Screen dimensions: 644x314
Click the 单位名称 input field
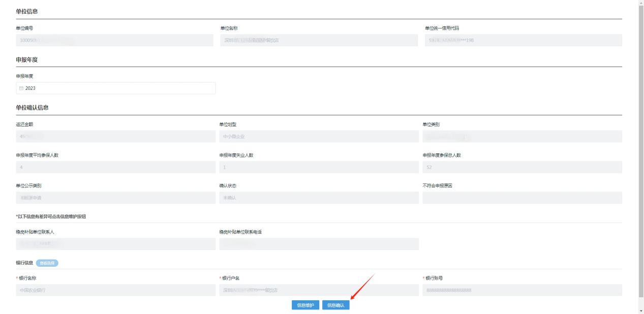(x=319, y=41)
